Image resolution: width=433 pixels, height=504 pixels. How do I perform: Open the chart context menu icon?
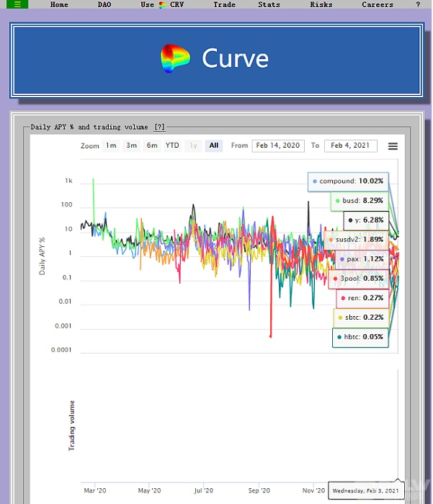[393, 146]
